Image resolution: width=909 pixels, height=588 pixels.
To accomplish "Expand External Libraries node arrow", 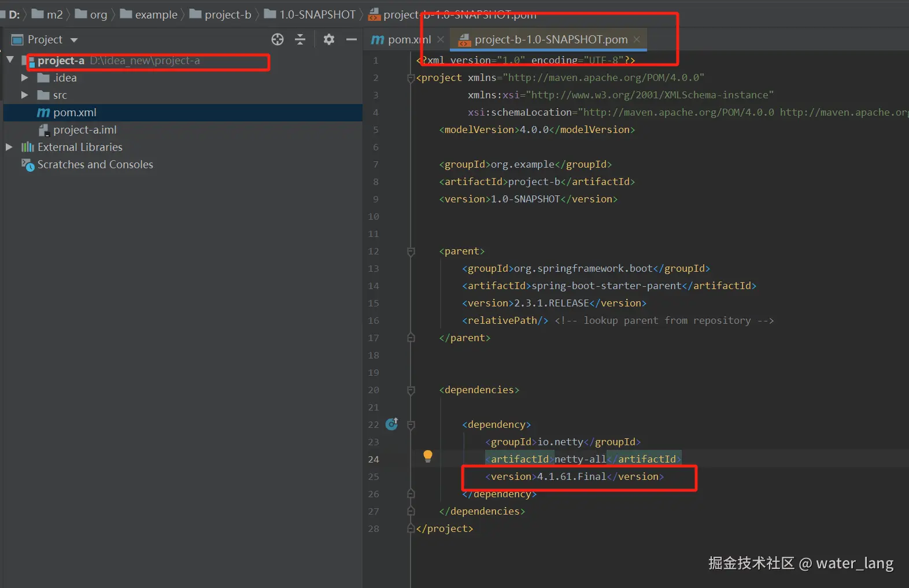I will click(9, 147).
